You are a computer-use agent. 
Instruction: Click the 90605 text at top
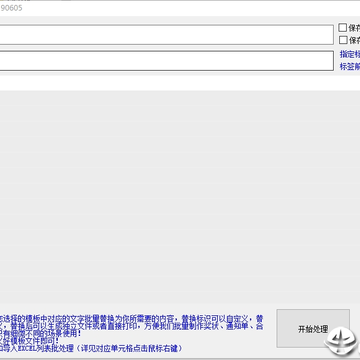[x=11, y=8]
